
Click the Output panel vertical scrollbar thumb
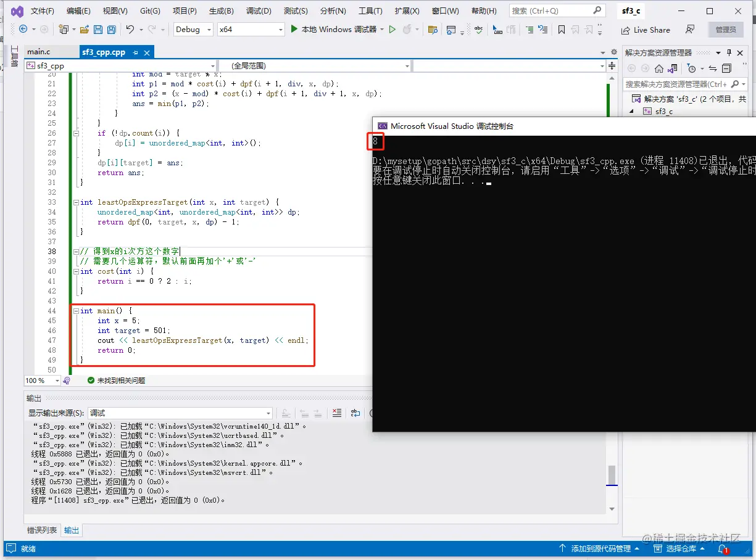tap(612, 476)
